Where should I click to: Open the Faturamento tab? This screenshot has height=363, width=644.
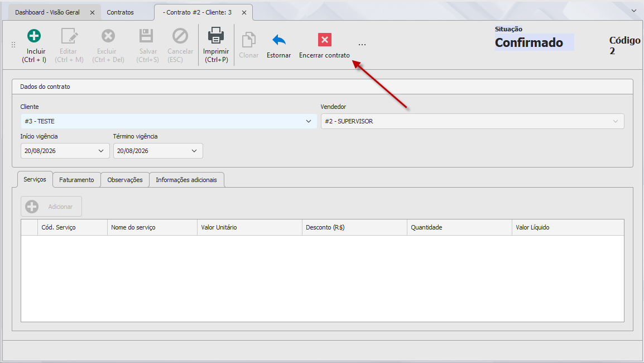[x=76, y=180]
